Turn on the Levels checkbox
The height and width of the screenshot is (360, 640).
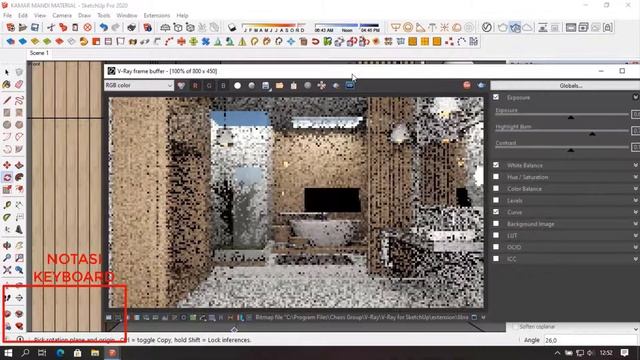[x=496, y=200]
